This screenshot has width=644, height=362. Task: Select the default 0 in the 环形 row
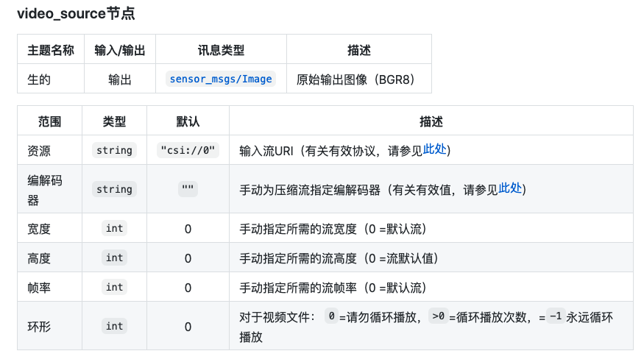tap(188, 327)
